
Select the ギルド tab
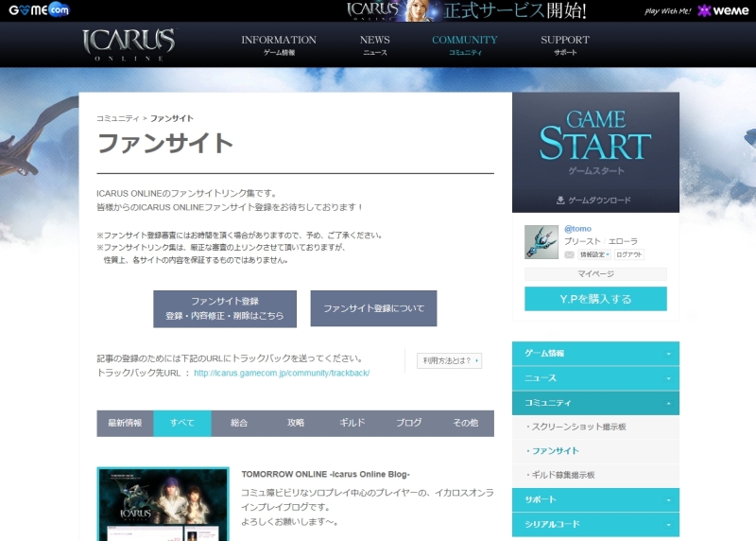pos(352,423)
